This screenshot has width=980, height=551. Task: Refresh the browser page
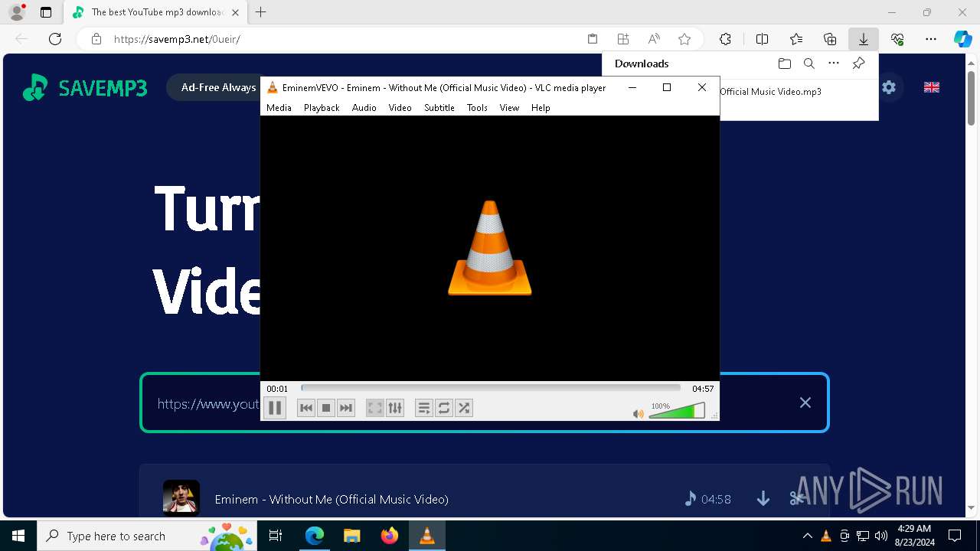[x=55, y=39]
